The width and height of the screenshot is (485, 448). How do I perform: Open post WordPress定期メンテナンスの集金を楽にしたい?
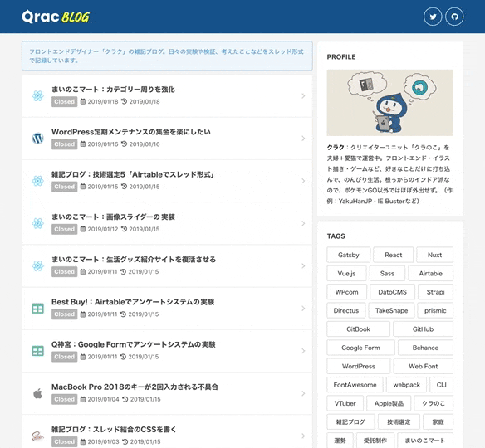131,132
